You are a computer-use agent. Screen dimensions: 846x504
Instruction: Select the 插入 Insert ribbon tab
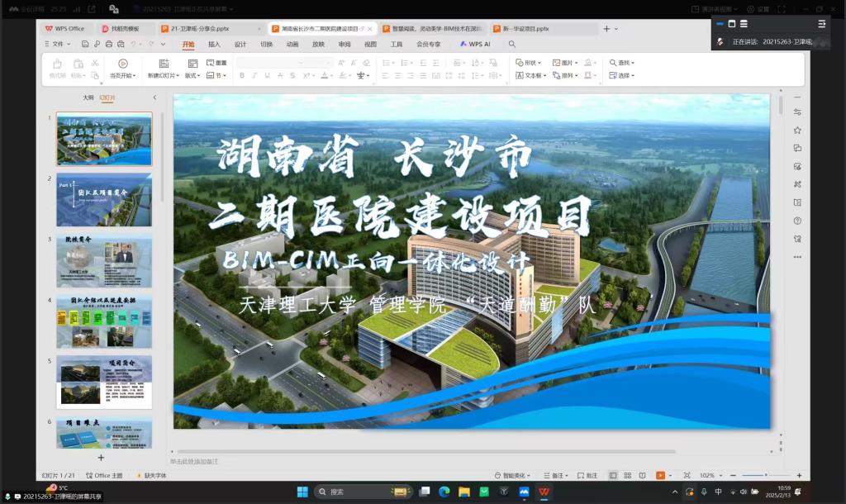(214, 45)
